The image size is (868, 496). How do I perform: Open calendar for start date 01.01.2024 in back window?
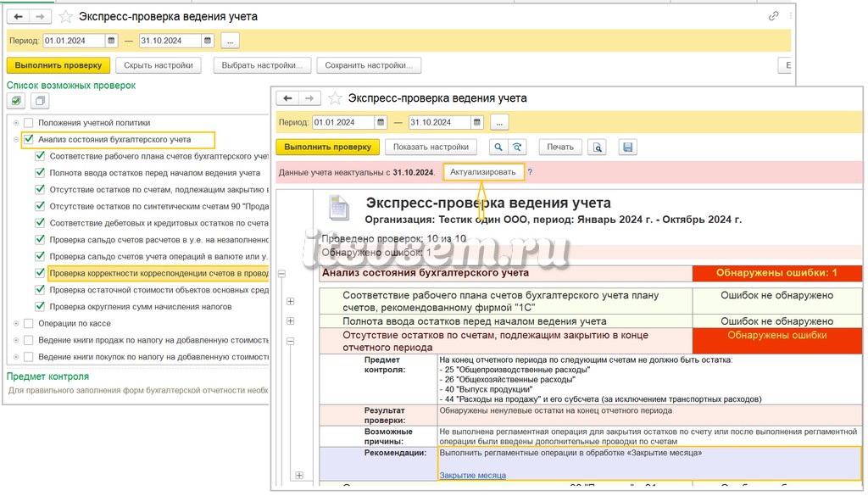pos(111,41)
